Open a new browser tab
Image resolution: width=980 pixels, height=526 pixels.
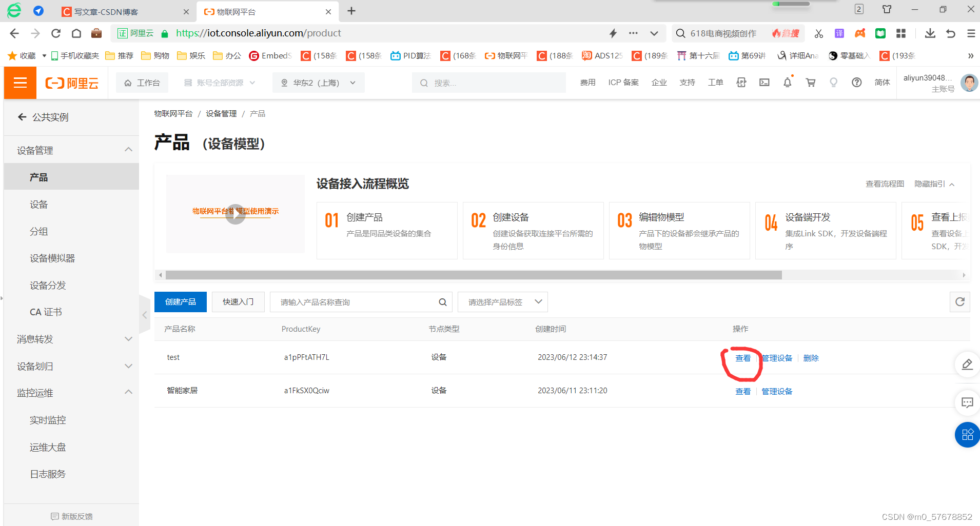[351, 11]
